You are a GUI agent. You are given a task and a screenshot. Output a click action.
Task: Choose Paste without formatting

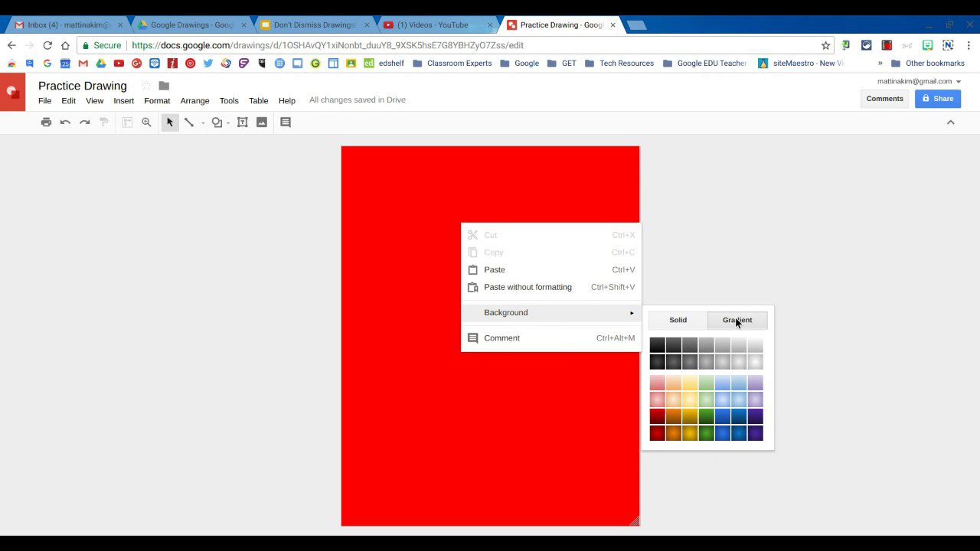[550, 288]
